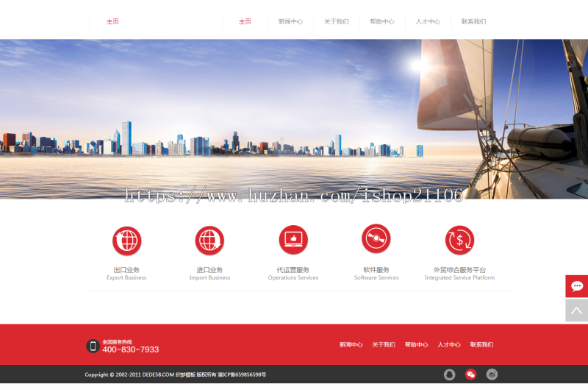
Task: Open 联系我们 in top navigation
Action: 473,22
